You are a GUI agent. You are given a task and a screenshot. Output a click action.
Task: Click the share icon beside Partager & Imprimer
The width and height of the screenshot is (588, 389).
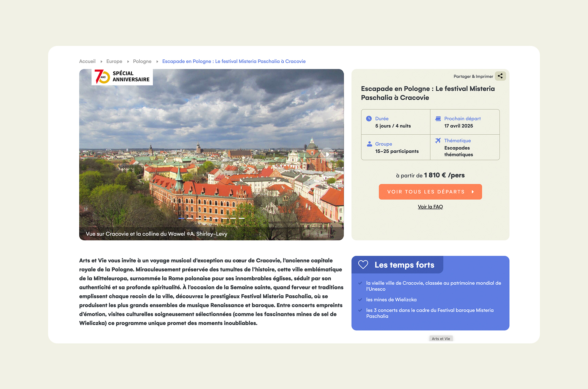coord(500,76)
